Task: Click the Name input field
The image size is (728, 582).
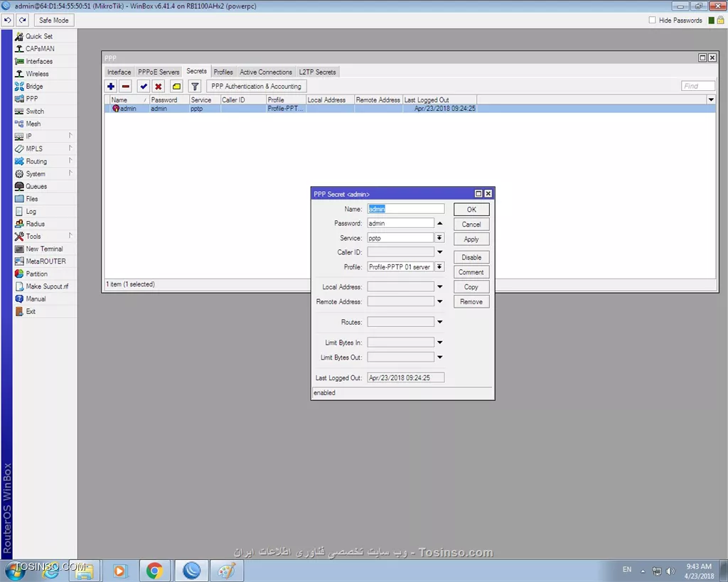Action: pyautogui.click(x=406, y=209)
